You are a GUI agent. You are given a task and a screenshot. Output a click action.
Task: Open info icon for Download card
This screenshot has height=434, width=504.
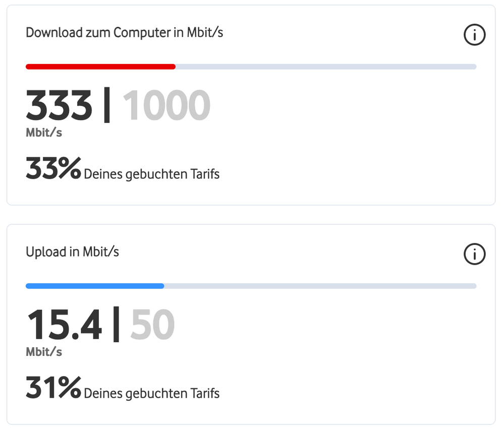474,35
